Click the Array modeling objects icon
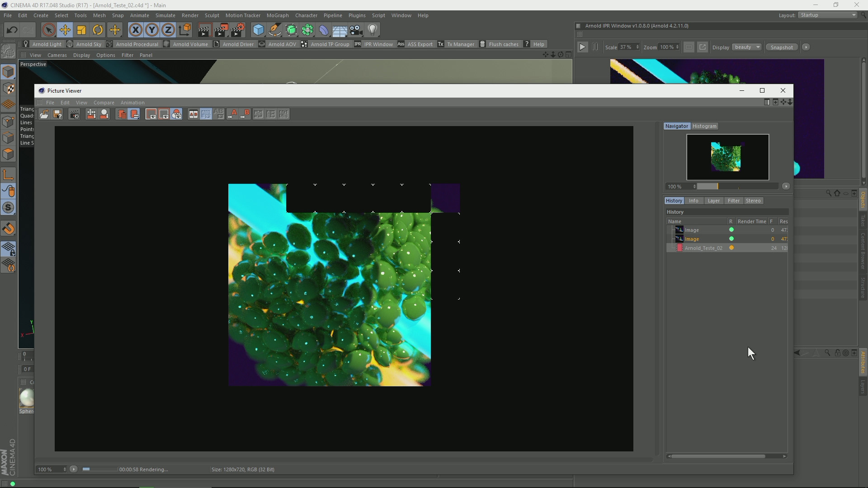 click(x=308, y=30)
